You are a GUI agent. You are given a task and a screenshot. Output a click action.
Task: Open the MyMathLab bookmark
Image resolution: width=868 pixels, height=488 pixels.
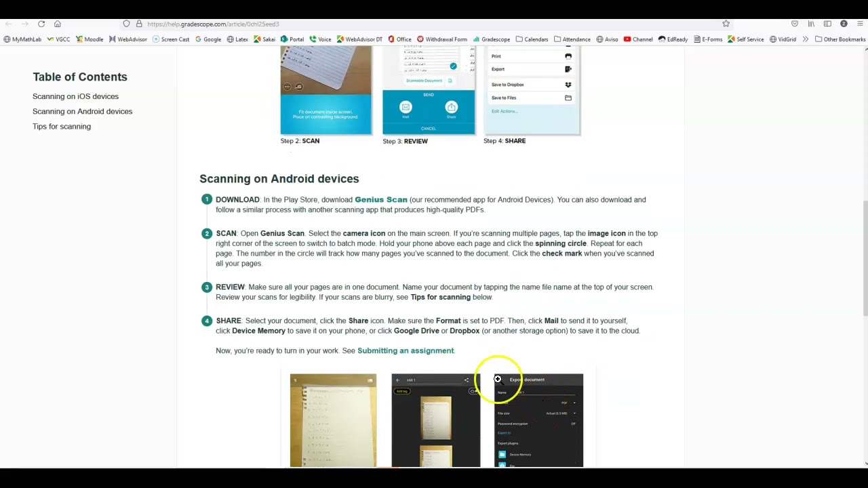[22, 39]
